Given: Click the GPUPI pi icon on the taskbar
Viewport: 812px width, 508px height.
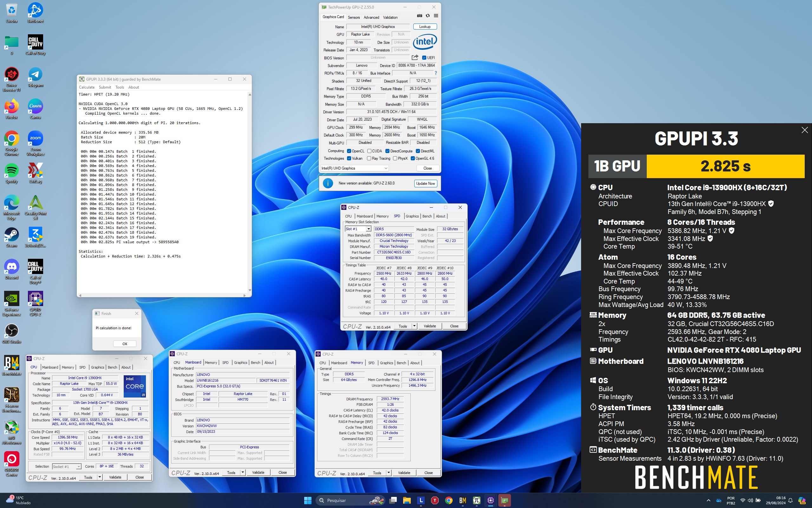Looking at the screenshot, I should pyautogui.click(x=476, y=500).
